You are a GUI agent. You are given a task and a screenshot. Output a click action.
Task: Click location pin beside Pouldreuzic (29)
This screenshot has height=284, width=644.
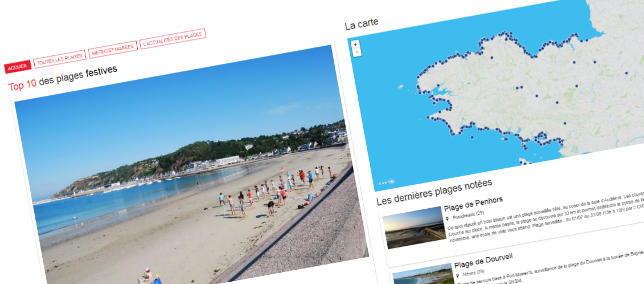click(x=448, y=218)
